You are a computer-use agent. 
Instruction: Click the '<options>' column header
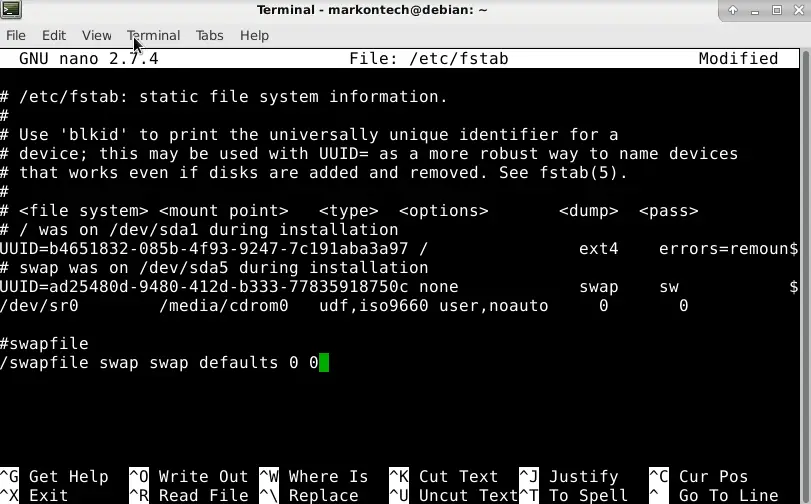click(444, 211)
